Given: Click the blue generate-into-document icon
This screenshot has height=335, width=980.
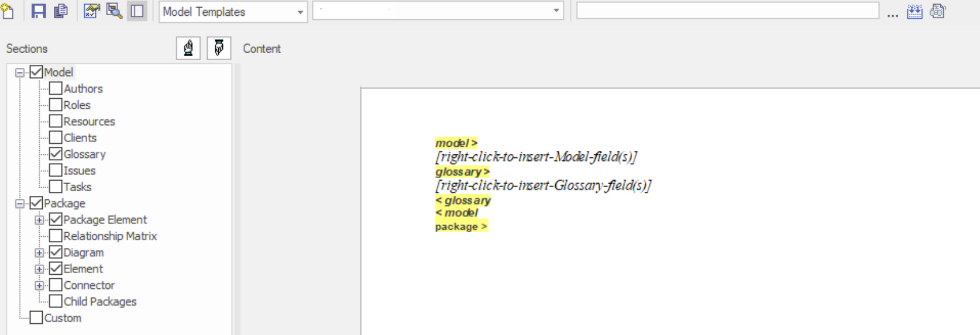Looking at the screenshot, I should point(915,11).
